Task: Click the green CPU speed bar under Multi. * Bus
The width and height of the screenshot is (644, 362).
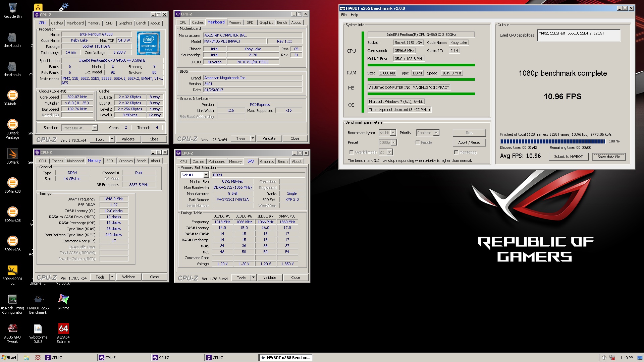Action: [x=421, y=65]
